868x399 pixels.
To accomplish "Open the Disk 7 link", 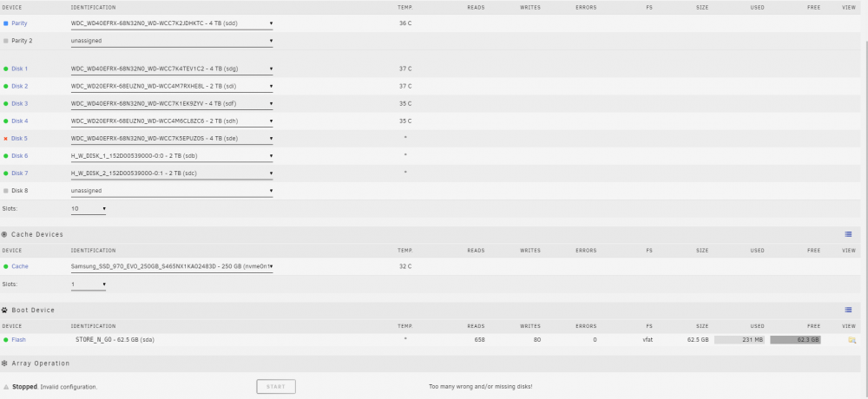I will click(x=19, y=173).
